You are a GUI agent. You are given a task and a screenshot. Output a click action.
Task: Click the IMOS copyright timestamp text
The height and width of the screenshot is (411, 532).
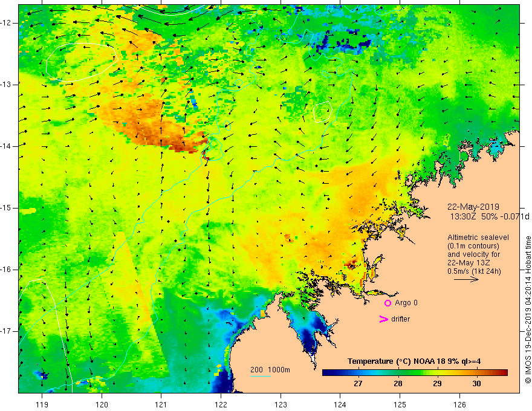(528, 310)
